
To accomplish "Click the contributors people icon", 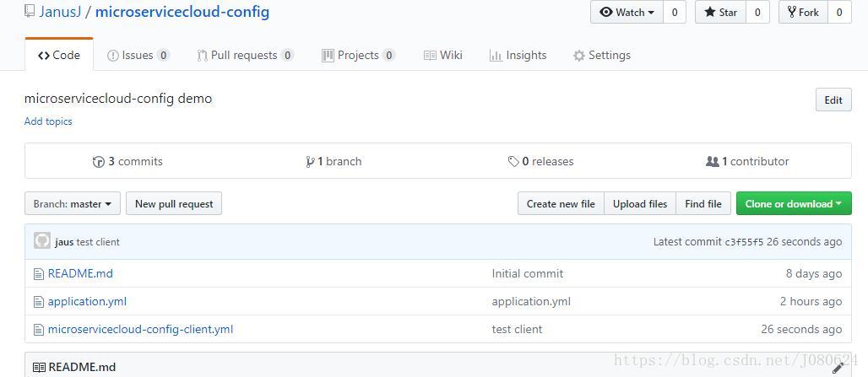I will coord(713,161).
